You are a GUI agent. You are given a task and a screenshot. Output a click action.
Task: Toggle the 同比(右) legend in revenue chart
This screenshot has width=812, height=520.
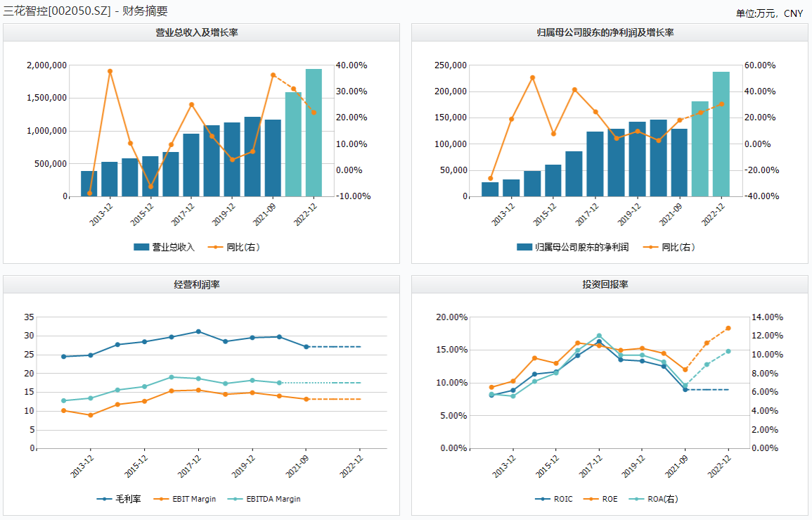pos(233,247)
